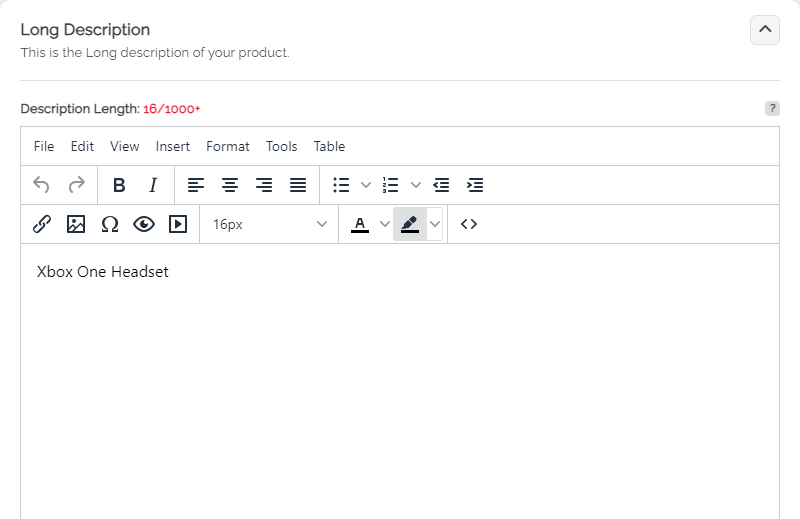Toggle italic formatting
Viewport: 800px width, 519px height.
tap(153, 185)
